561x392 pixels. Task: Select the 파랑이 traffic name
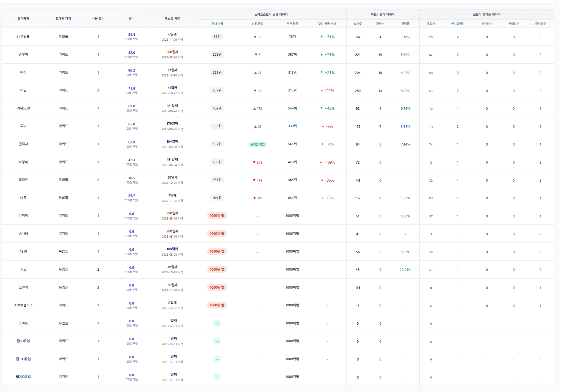click(23, 162)
